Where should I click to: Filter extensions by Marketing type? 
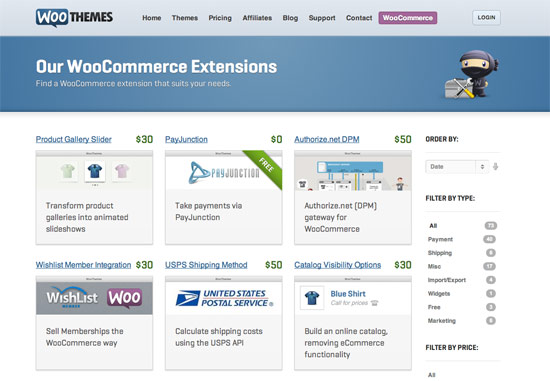coord(442,321)
